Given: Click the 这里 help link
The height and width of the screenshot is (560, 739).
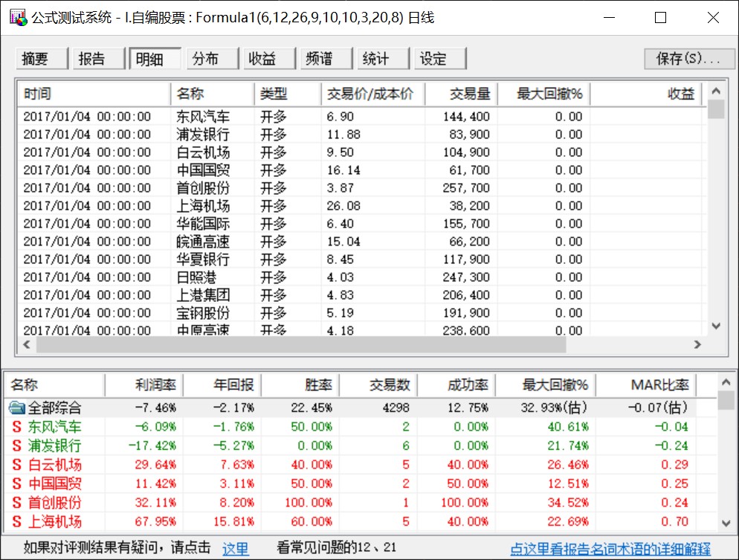Looking at the screenshot, I should pos(235,548).
